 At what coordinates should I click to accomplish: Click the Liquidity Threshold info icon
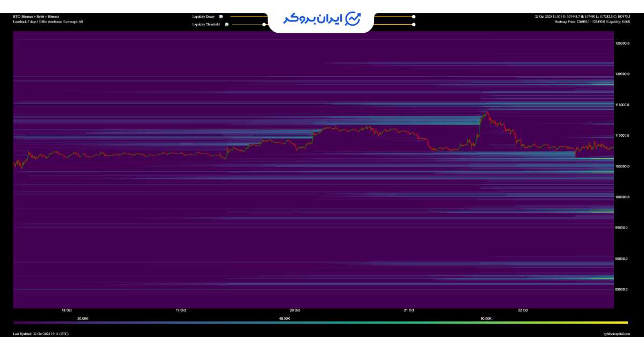pyautogui.click(x=226, y=24)
